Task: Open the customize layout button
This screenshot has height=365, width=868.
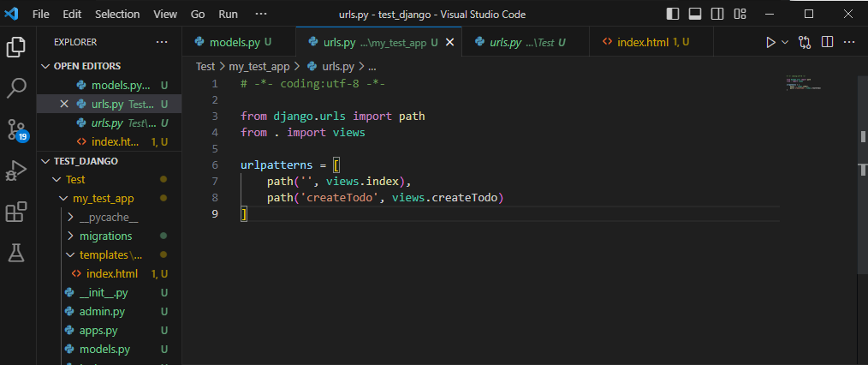Action: click(740, 14)
